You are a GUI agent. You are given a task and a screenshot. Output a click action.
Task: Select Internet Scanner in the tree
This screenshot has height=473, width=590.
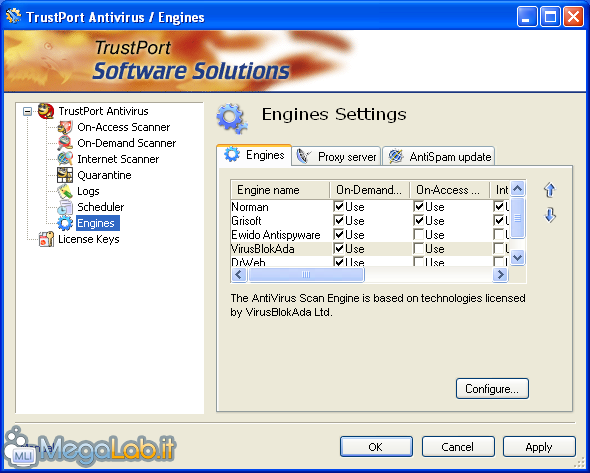click(x=118, y=159)
